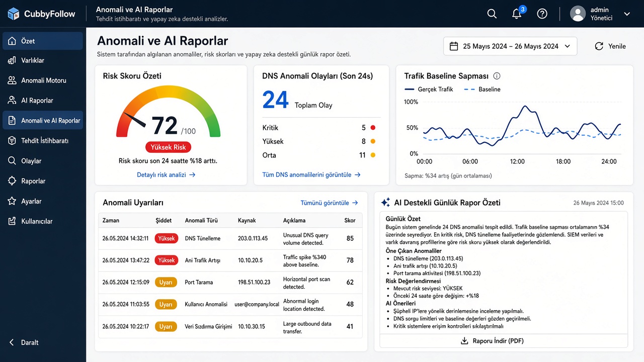Collapse the sidebar with Daralt
The image size is (644, 362).
[25, 342]
